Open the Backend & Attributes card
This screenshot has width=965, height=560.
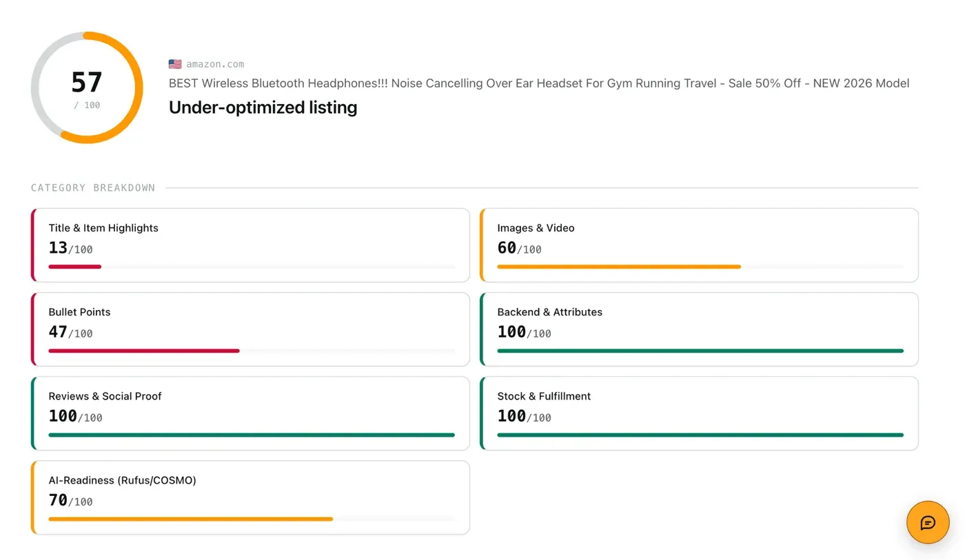pos(699,329)
